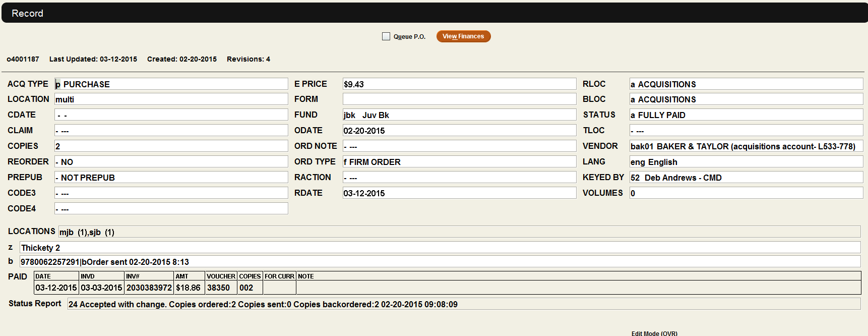Select the Revisions: 4 text
Image resolution: width=868 pixels, height=336 pixels.
[249, 59]
